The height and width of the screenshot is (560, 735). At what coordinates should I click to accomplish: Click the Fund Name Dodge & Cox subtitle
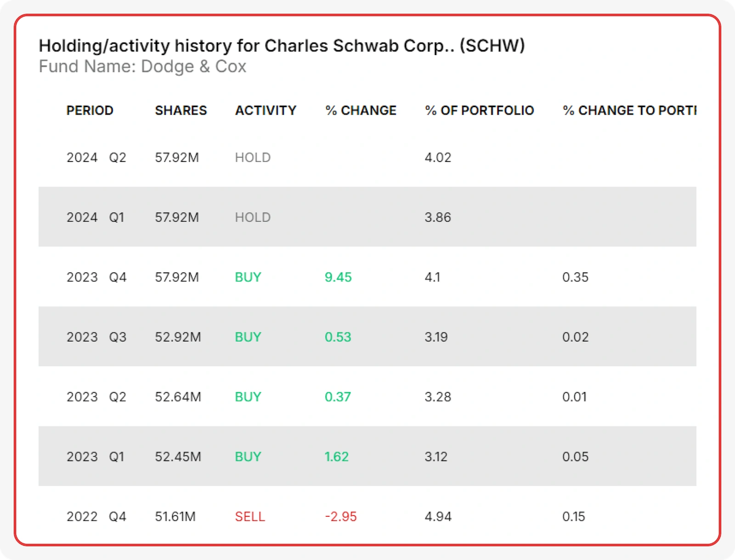point(142,67)
